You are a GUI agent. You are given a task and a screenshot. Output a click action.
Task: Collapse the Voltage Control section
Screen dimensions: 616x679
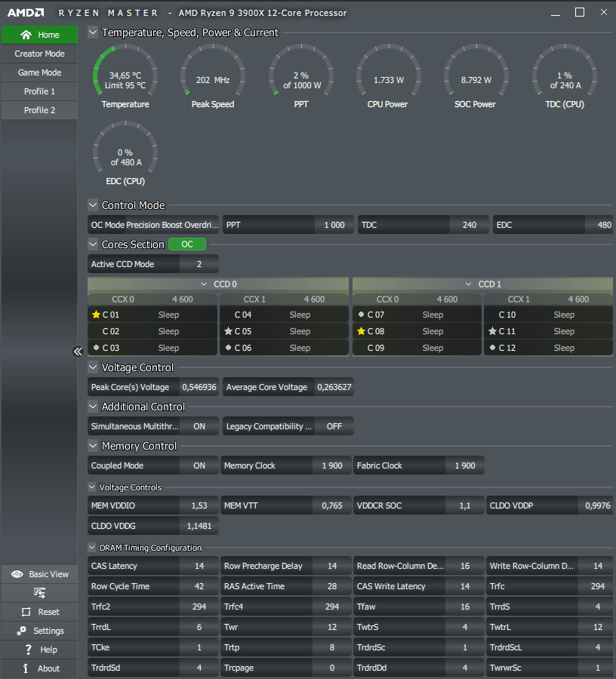pos(93,367)
